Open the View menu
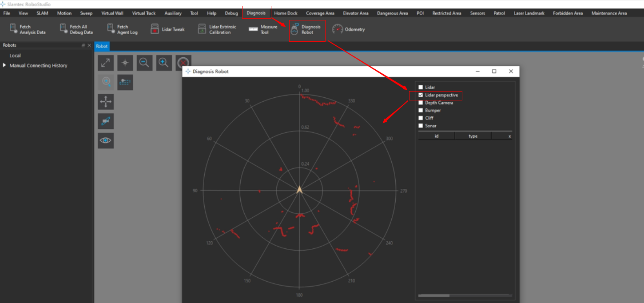 coord(24,13)
